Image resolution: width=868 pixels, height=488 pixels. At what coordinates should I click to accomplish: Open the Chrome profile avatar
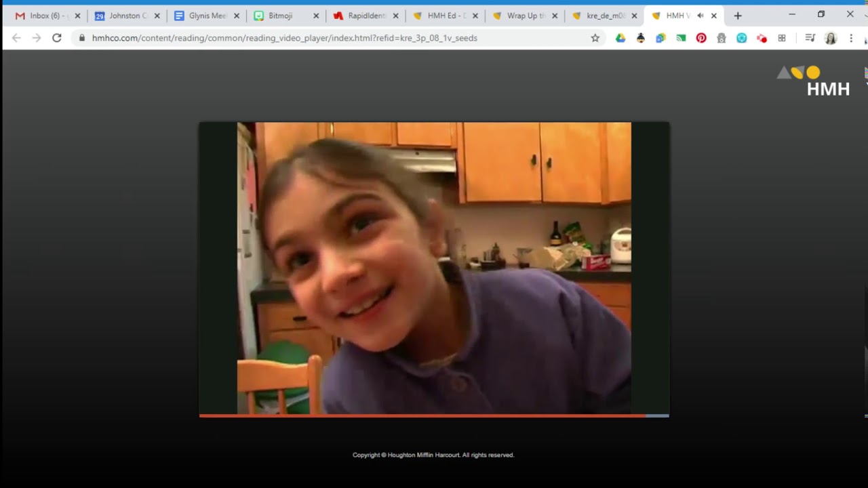click(831, 38)
